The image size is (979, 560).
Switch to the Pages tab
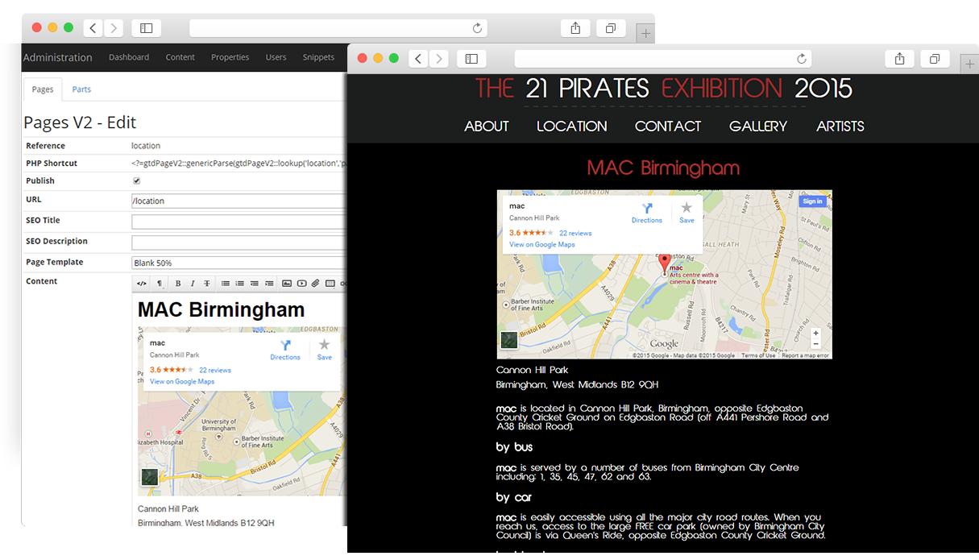(x=43, y=89)
